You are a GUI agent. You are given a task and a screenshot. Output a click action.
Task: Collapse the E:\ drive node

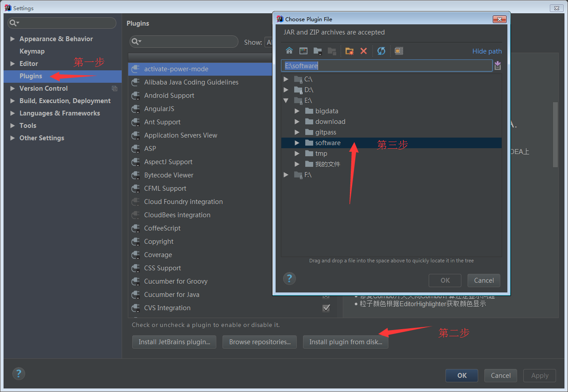(x=286, y=100)
